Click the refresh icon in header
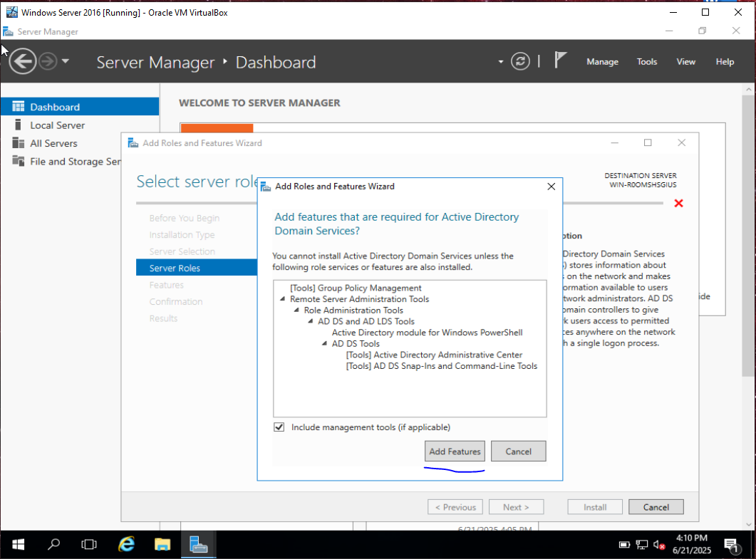Image resolution: width=756 pixels, height=559 pixels. (x=520, y=61)
